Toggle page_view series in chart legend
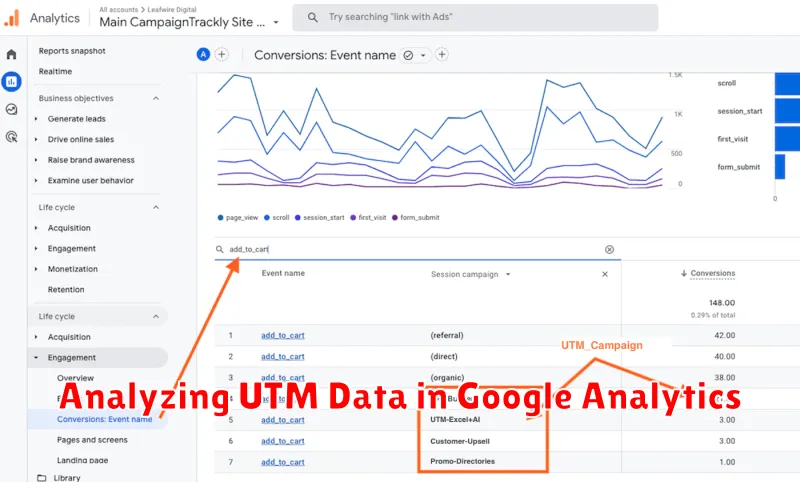The image size is (800, 482). (x=238, y=218)
